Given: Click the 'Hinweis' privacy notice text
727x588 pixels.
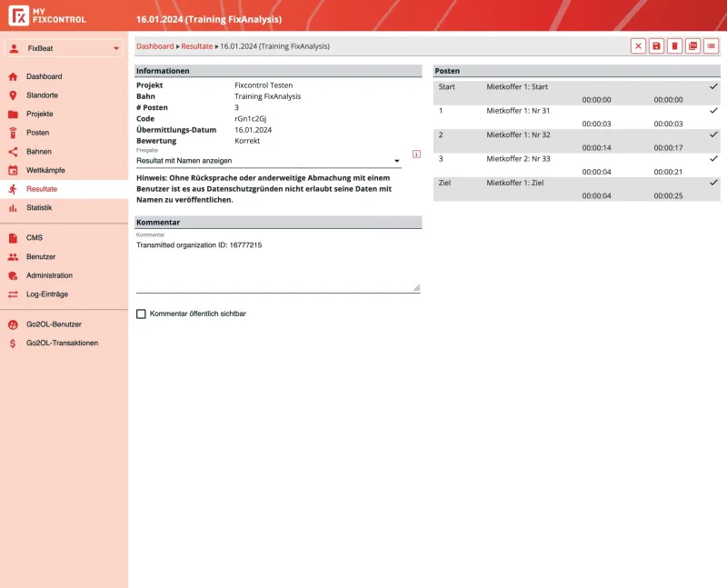Looking at the screenshot, I should click(264, 189).
